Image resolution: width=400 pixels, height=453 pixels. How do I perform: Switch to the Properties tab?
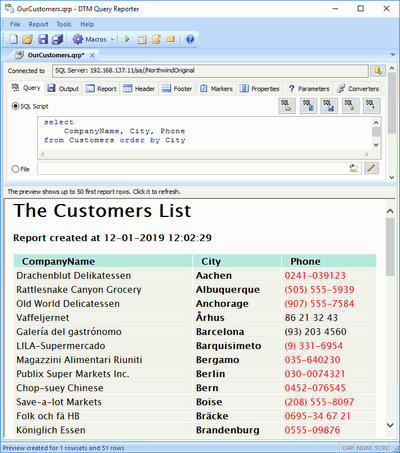pos(259,89)
